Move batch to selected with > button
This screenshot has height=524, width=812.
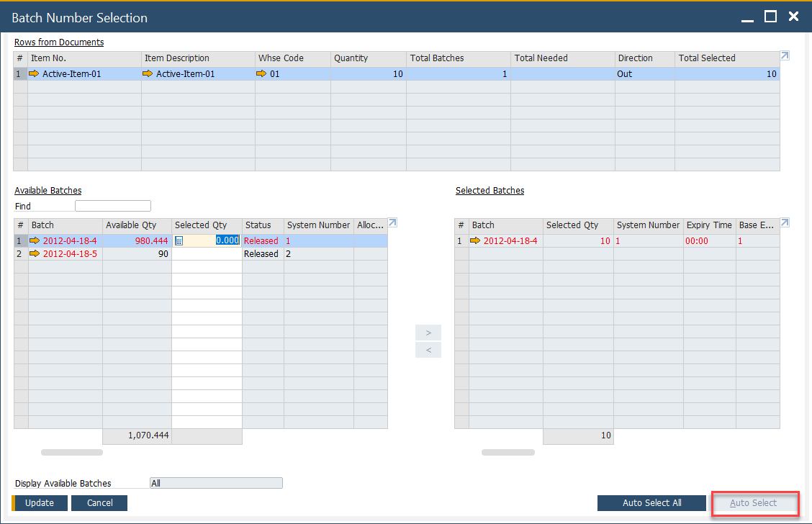(x=428, y=333)
